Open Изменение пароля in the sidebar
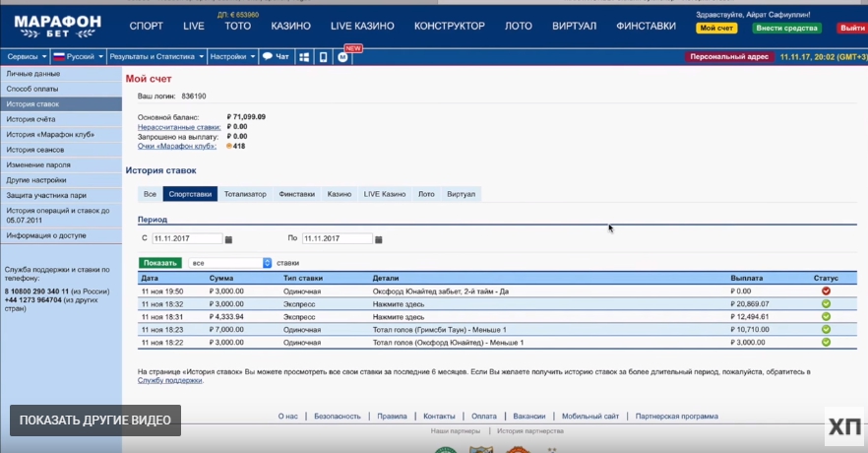 pyautogui.click(x=61, y=165)
